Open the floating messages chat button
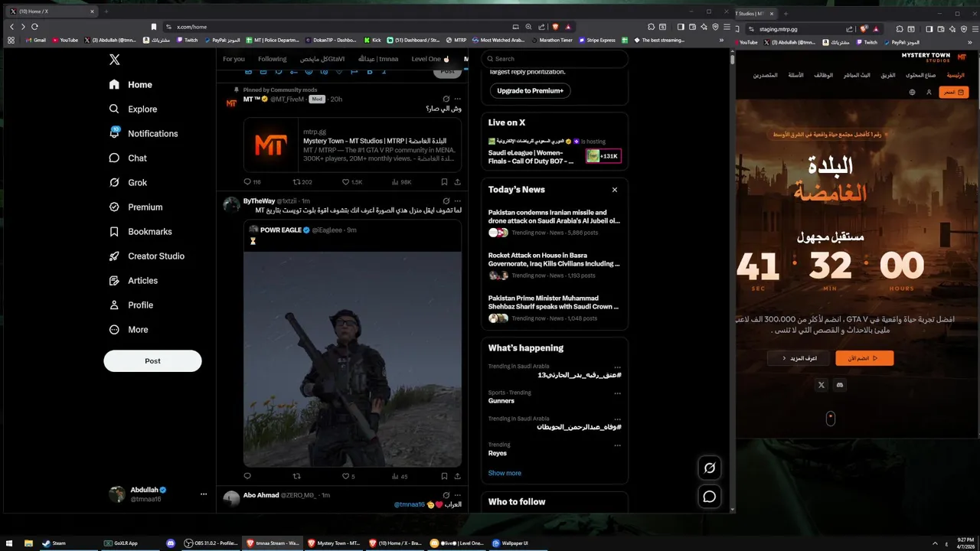Image resolution: width=980 pixels, height=551 pixels. [x=710, y=497]
